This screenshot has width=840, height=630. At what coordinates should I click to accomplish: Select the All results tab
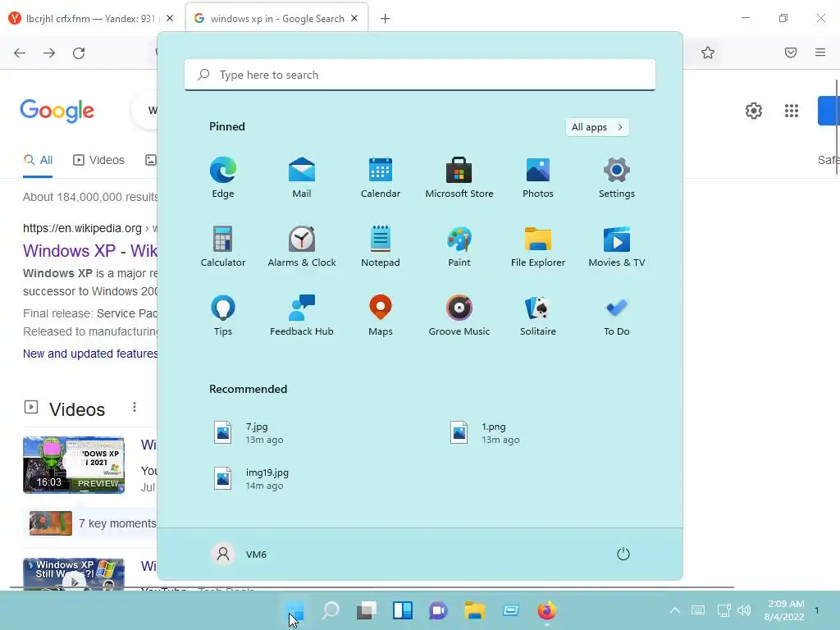(38, 160)
